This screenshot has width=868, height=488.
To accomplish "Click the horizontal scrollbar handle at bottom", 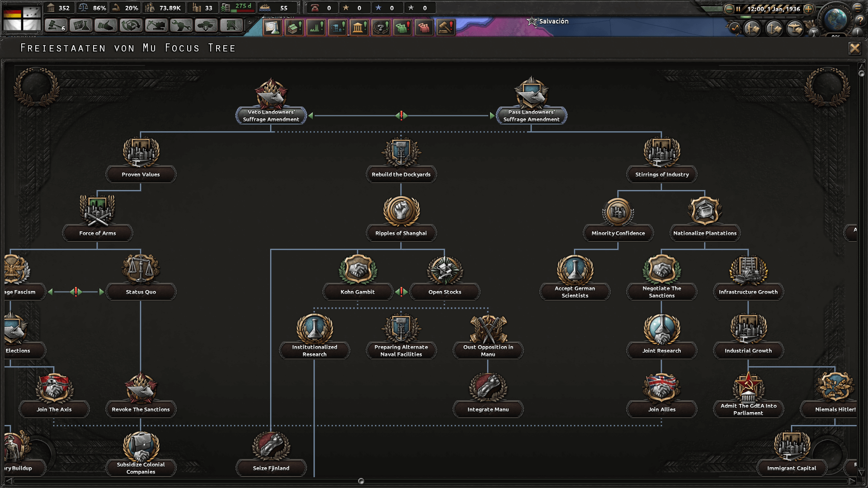I will (x=361, y=481).
